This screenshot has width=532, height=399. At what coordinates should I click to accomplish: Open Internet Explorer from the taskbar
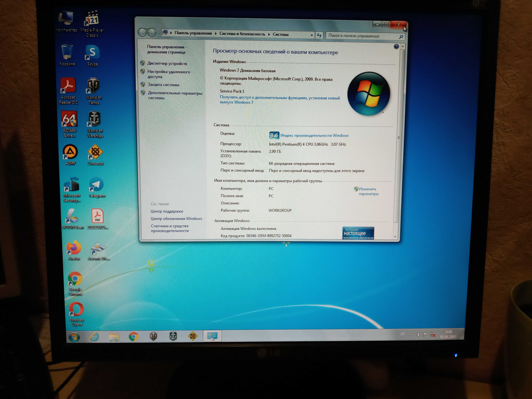coord(94,336)
